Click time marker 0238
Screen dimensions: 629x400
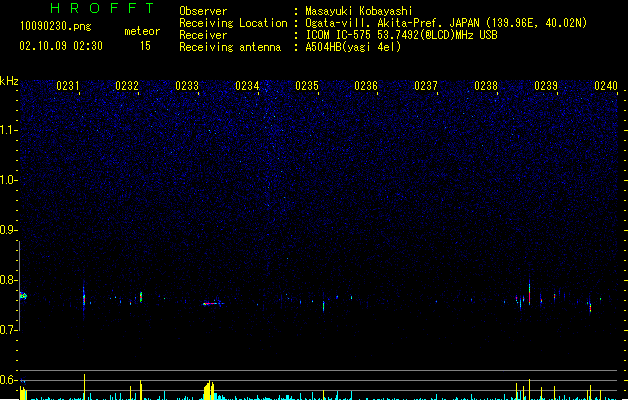(486, 86)
